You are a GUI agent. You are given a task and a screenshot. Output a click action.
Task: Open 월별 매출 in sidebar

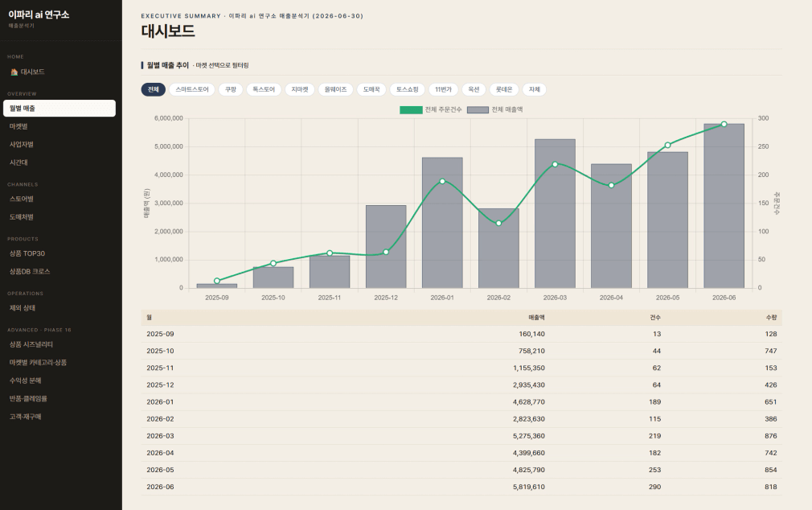coord(59,109)
